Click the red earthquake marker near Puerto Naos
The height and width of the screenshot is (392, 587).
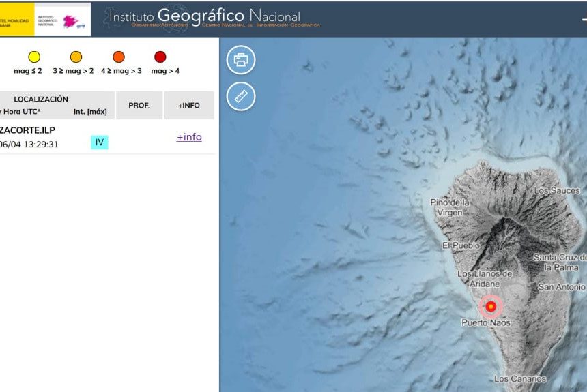(491, 306)
